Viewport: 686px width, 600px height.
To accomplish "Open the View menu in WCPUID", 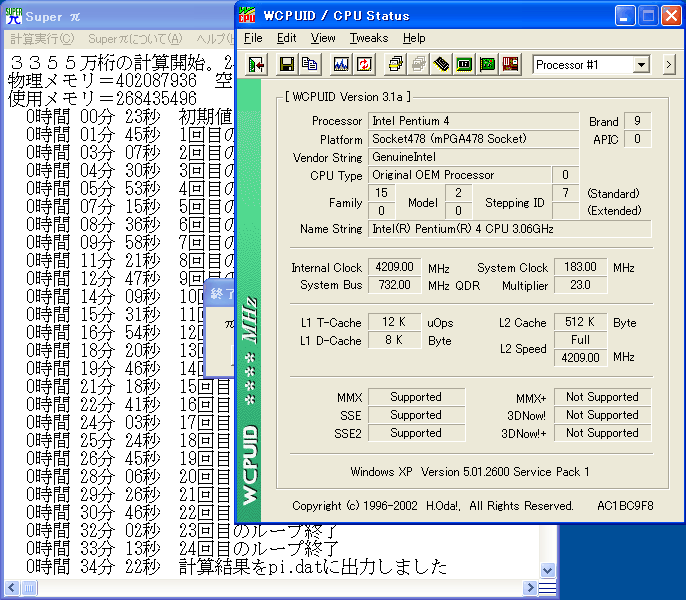I will click(323, 38).
